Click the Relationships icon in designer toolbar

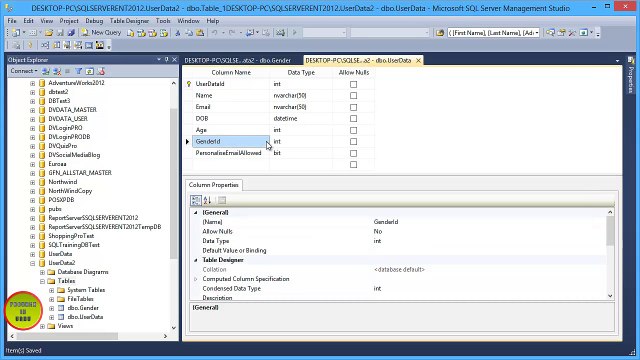point(45,45)
